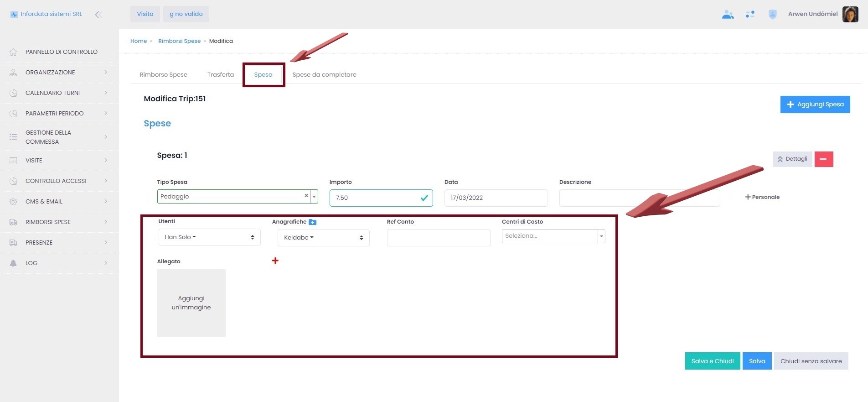The width and height of the screenshot is (868, 402).
Task: Toggle the Dettagli section
Action: [792, 159]
